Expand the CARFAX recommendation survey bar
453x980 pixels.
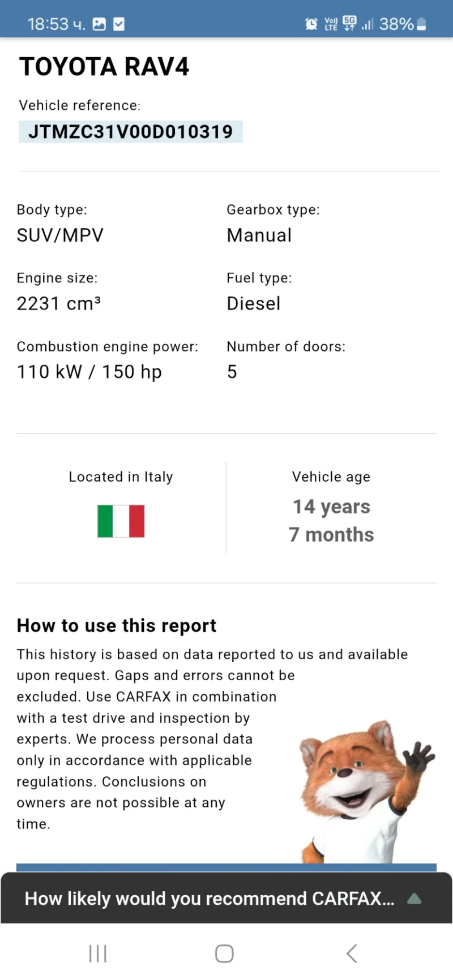(x=210, y=899)
